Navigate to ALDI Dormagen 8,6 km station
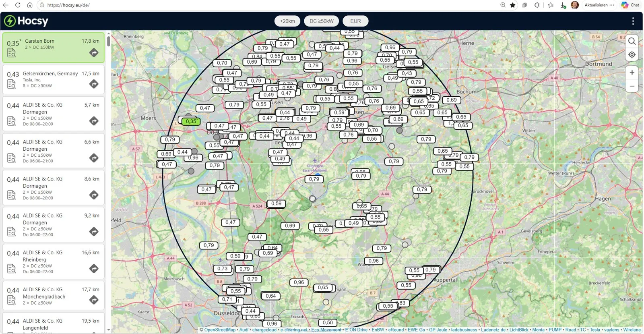 click(94, 195)
